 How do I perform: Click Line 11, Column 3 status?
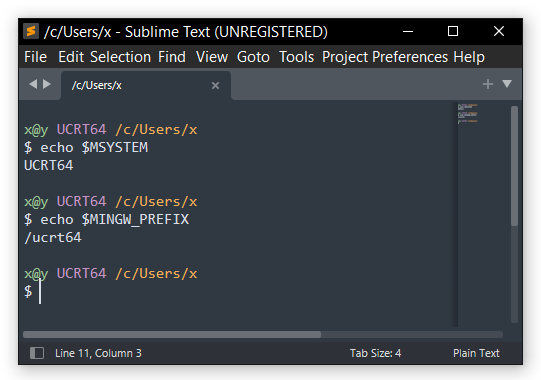coord(98,353)
